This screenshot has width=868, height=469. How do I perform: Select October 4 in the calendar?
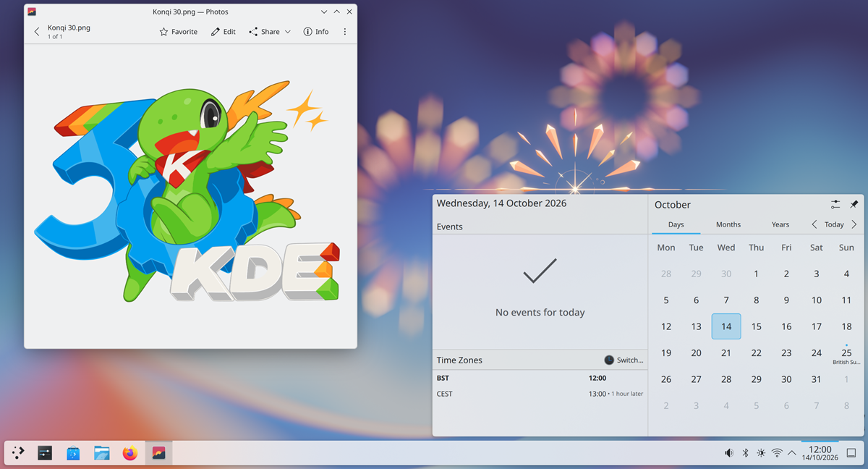pos(846,274)
